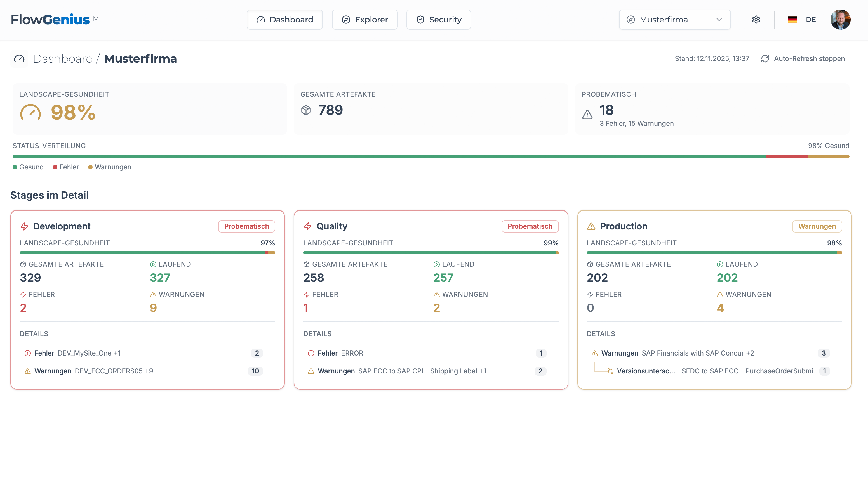Screen dimensions: 868x488
Task: Click the cube icon beside 789 artifacts
Action: tap(306, 110)
